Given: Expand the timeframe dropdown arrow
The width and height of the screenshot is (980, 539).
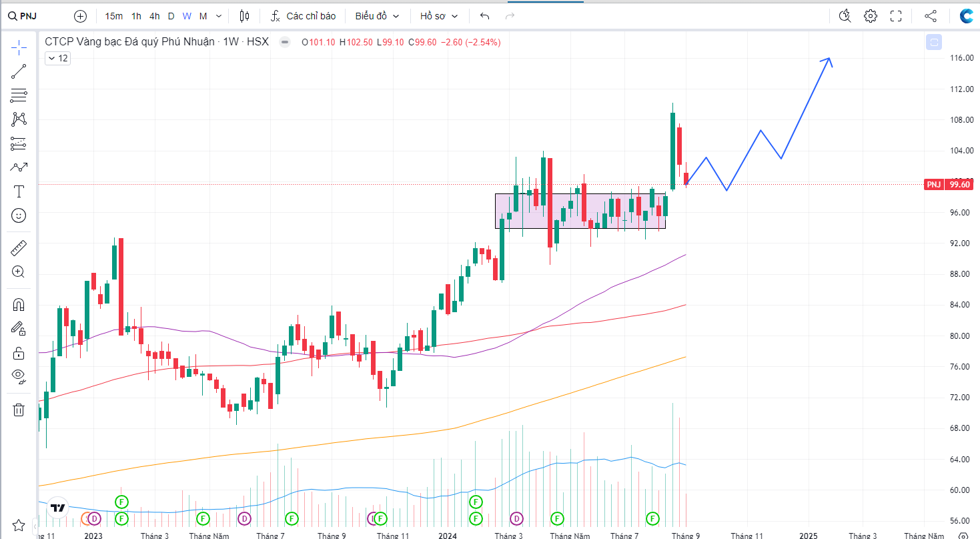Looking at the screenshot, I should coord(219,16).
